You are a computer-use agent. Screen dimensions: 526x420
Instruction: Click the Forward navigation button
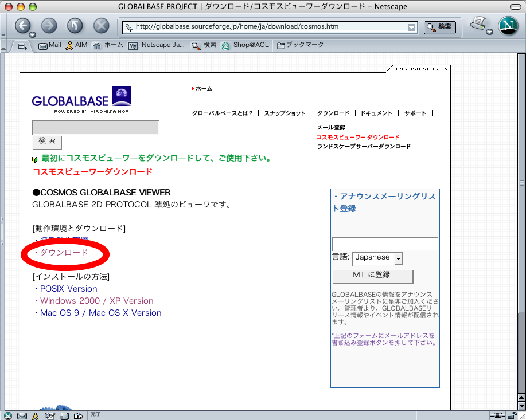[49, 26]
